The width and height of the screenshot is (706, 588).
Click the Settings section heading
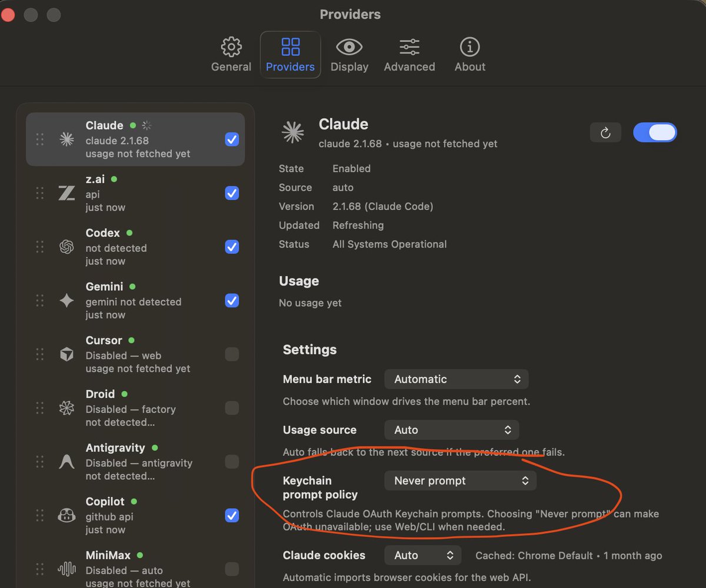(x=310, y=349)
